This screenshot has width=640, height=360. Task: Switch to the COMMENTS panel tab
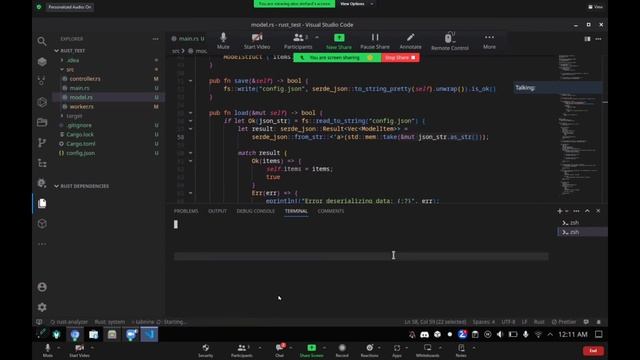coord(331,211)
